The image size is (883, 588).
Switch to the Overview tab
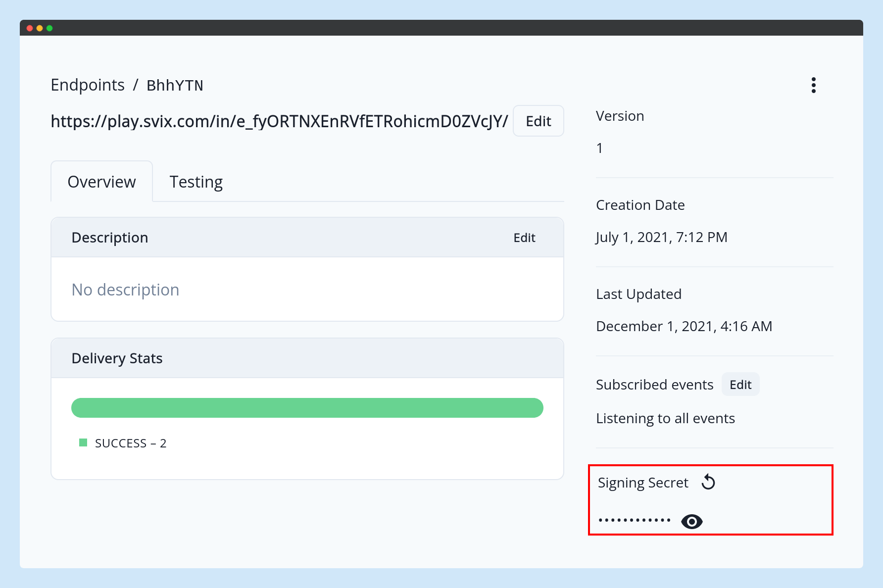click(101, 182)
